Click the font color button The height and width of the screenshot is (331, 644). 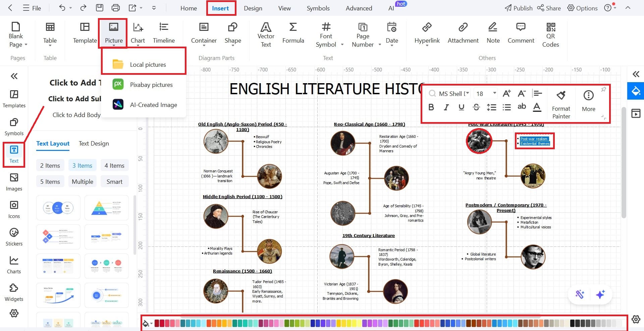537,107
